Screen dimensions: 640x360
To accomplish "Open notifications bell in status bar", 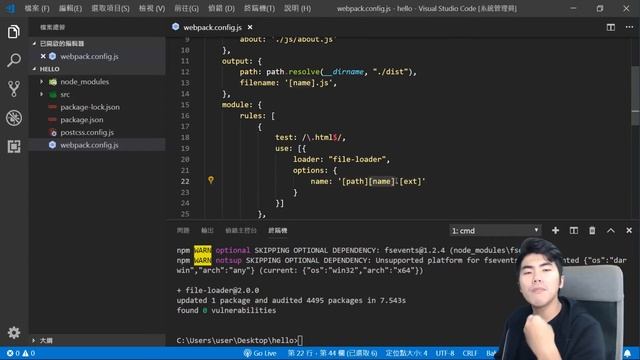I will click(x=627, y=353).
